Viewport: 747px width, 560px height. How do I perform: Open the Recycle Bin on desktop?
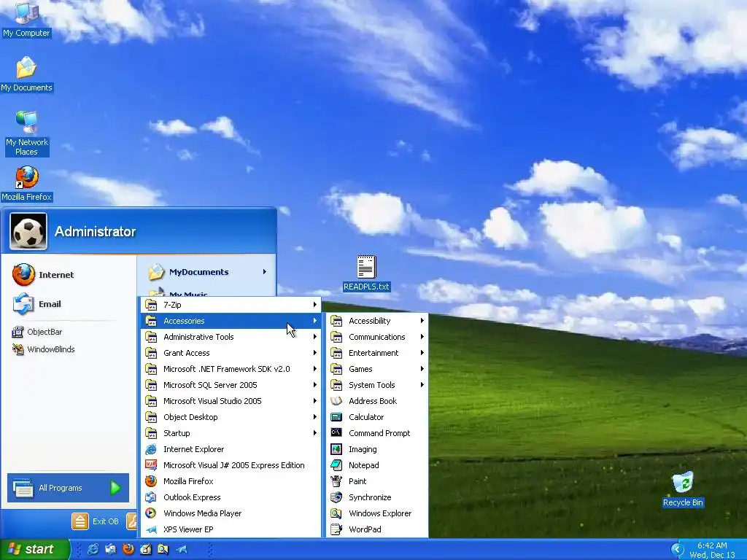[x=683, y=489]
